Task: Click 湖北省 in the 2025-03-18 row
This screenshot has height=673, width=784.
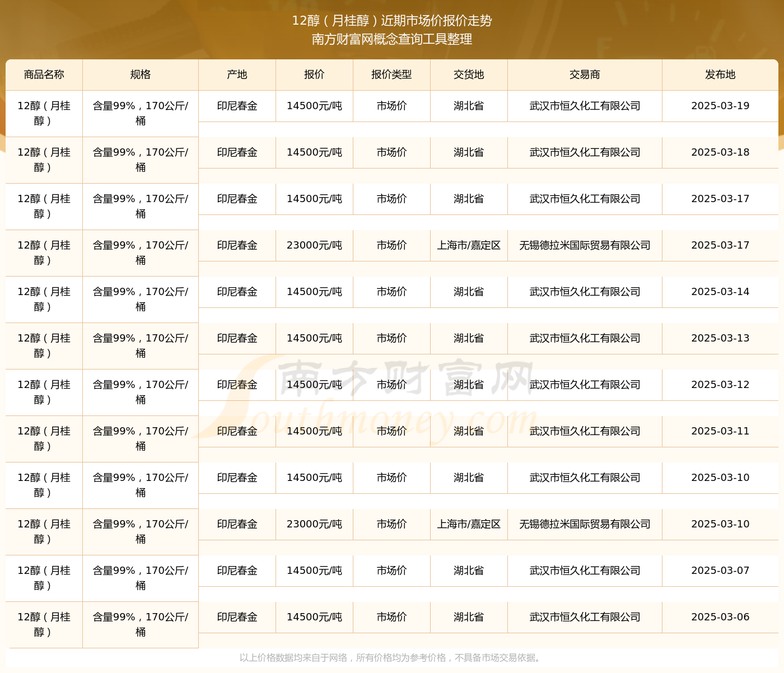Action: [469, 152]
